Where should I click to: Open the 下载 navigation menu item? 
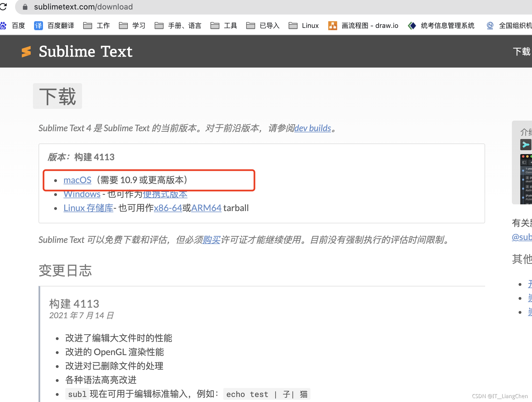pyautogui.click(x=521, y=52)
